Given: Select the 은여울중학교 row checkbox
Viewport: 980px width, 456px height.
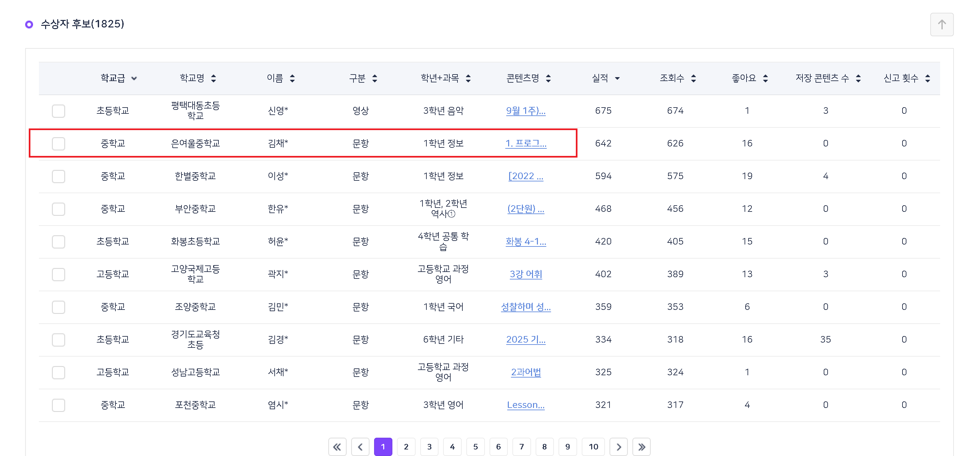Looking at the screenshot, I should click(x=59, y=144).
